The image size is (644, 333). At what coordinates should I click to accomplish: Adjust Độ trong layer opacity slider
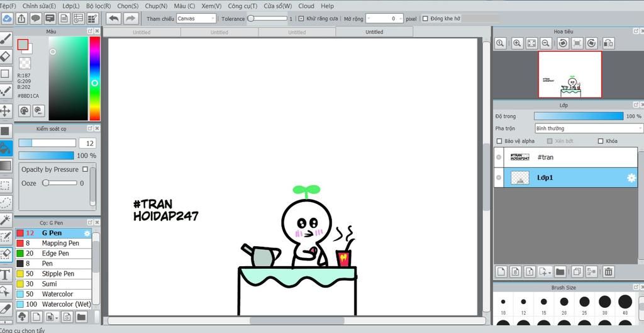tap(579, 116)
